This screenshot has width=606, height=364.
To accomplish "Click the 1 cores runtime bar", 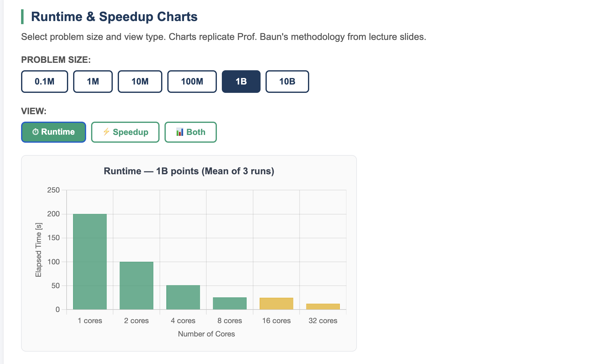I will (x=90, y=262).
